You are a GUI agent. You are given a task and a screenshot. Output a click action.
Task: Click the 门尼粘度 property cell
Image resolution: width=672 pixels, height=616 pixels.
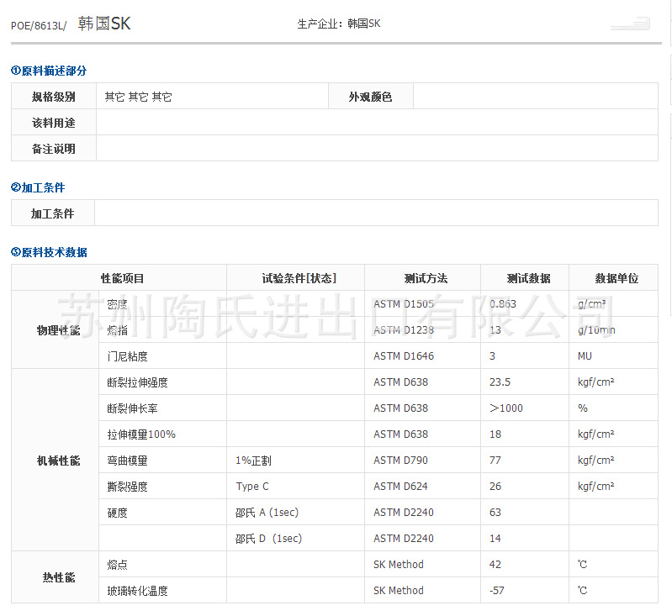click(163, 356)
